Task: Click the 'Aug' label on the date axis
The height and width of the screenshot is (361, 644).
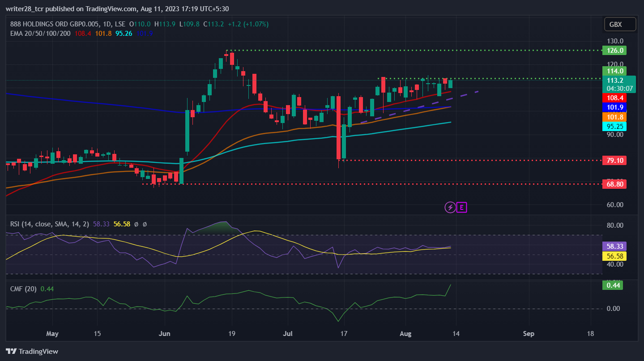Action: point(405,334)
